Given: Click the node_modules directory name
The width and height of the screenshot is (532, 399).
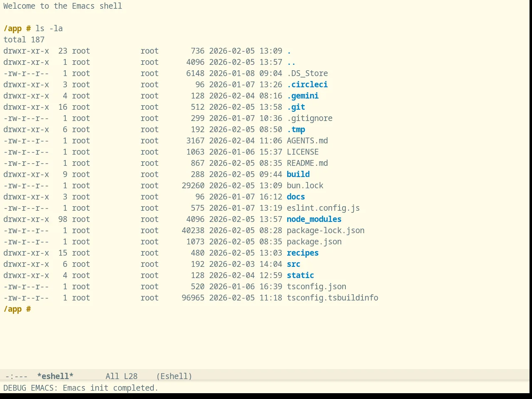Looking at the screenshot, I should [314, 219].
